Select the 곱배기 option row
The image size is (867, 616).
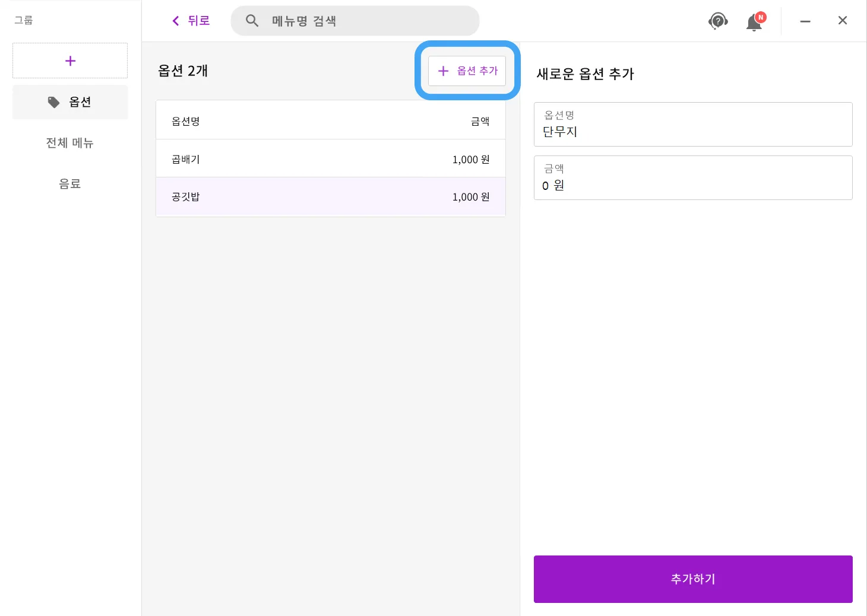click(x=330, y=159)
